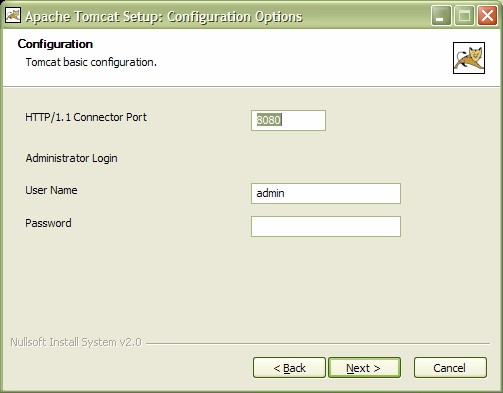Click the Password label
This screenshot has height=393, width=503.
[48, 223]
